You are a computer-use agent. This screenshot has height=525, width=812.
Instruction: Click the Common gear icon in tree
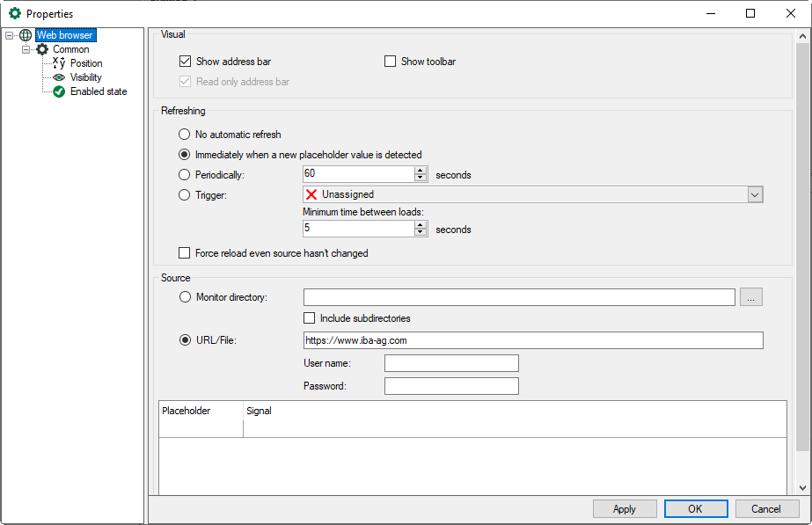[42, 49]
